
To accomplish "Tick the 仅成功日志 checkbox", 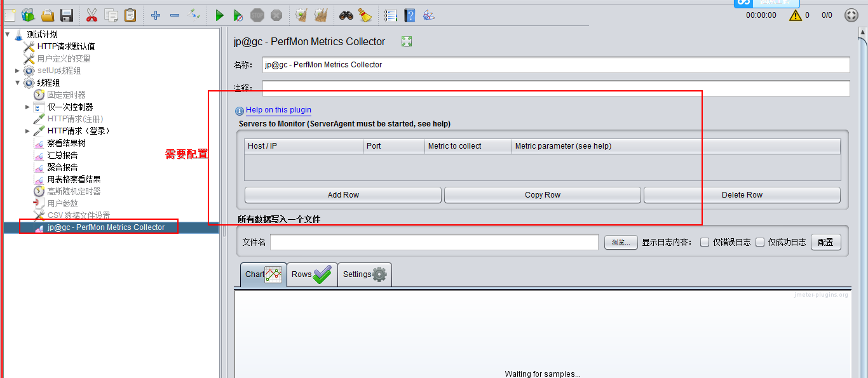I will point(760,242).
